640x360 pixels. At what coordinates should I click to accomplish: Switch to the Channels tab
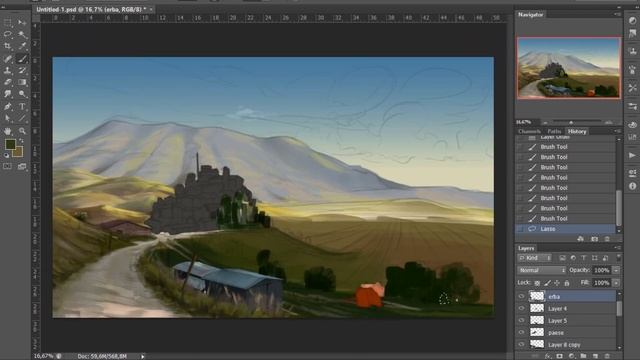(529, 131)
